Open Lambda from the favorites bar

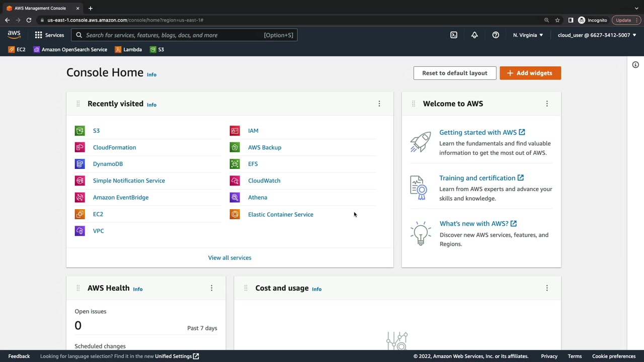(x=128, y=49)
